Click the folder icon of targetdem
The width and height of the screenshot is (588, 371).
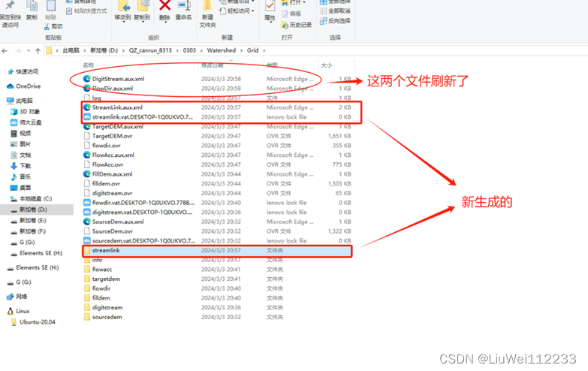[86, 279]
